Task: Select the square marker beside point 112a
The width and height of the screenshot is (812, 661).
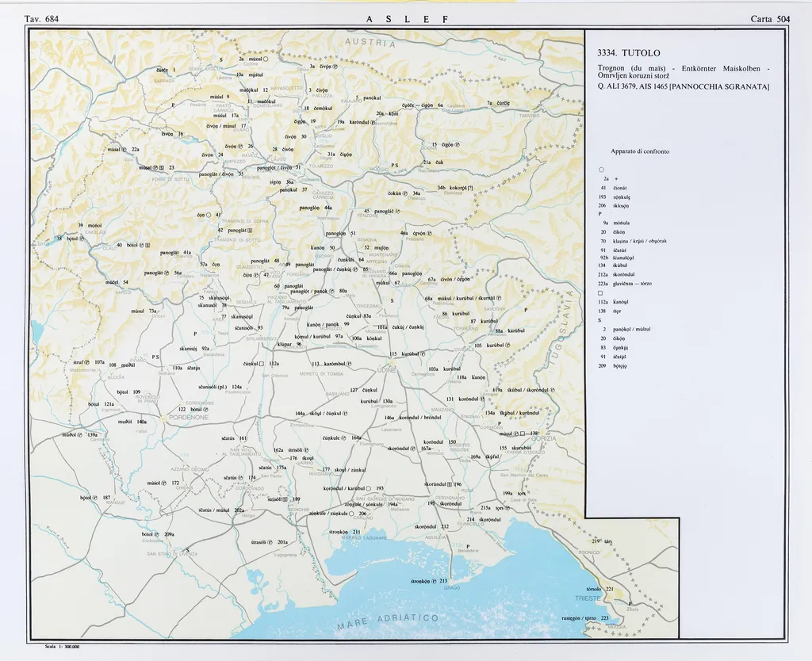Action: pyautogui.click(x=261, y=363)
